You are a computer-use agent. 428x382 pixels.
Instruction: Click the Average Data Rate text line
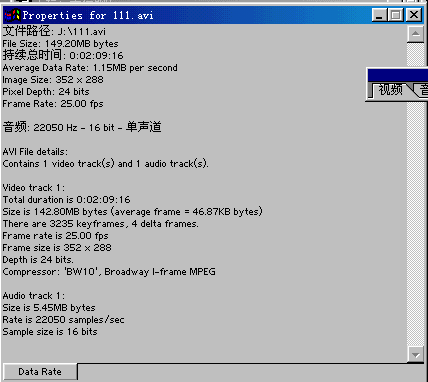[90, 68]
